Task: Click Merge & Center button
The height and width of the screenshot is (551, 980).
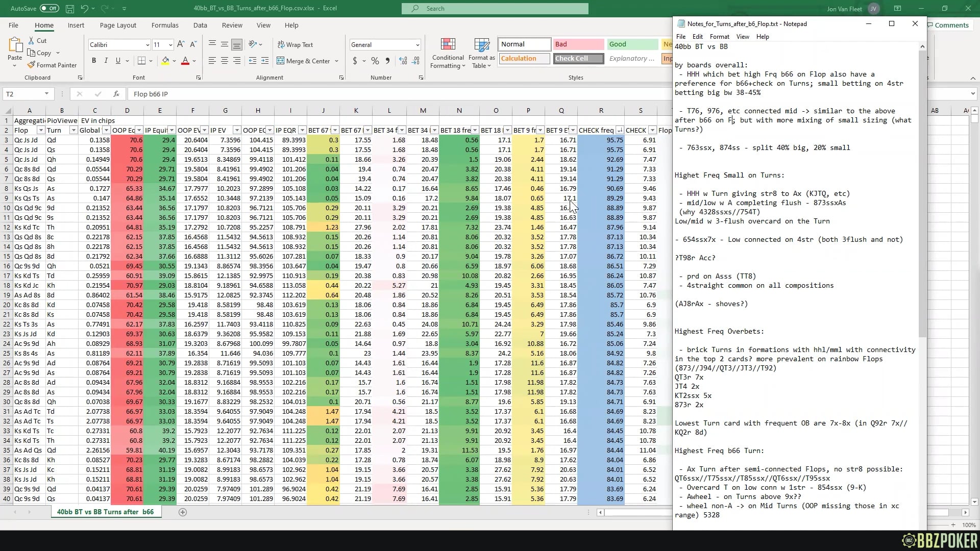Action: [x=304, y=61]
